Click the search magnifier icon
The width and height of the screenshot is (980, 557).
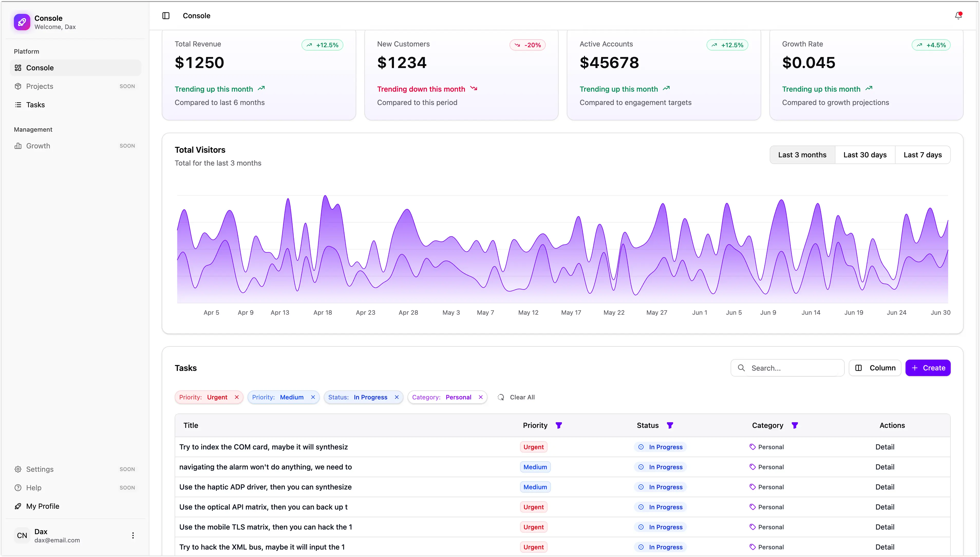pos(741,368)
